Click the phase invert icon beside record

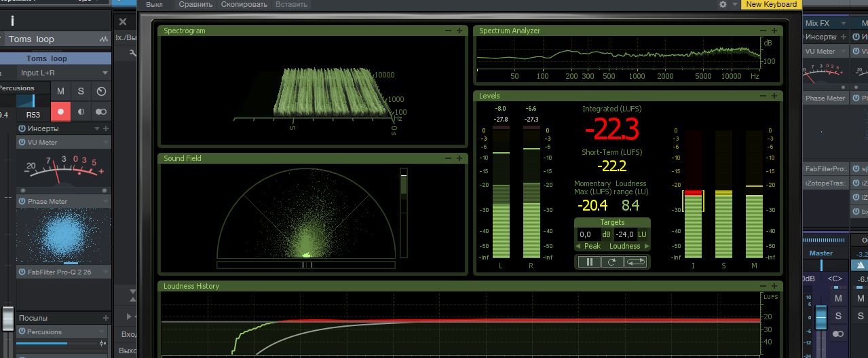click(81, 111)
